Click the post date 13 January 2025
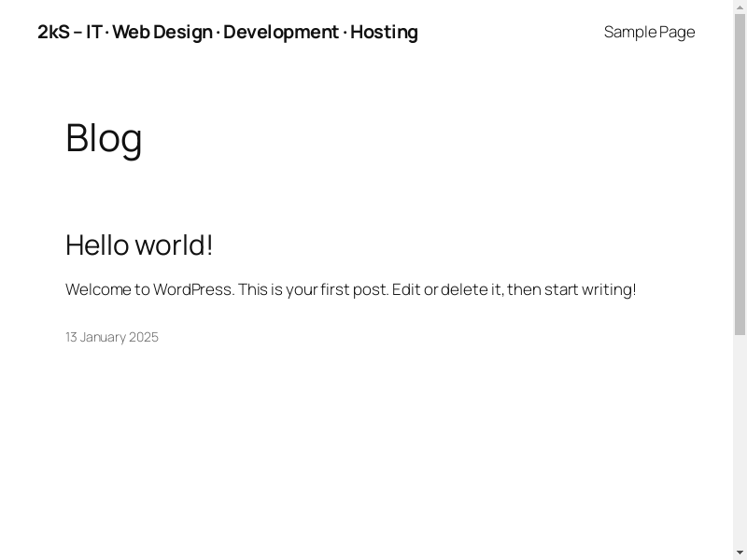Image resolution: width=747 pixels, height=560 pixels. point(112,337)
